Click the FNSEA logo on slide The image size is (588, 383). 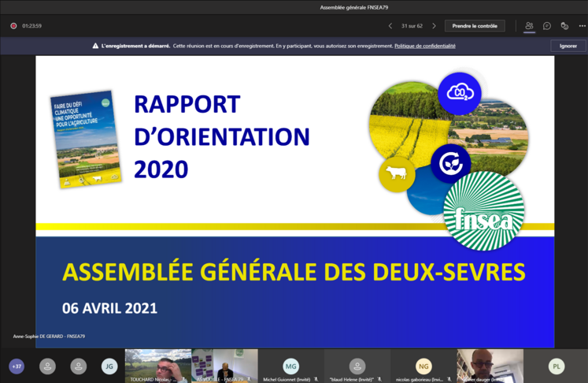[472, 213]
